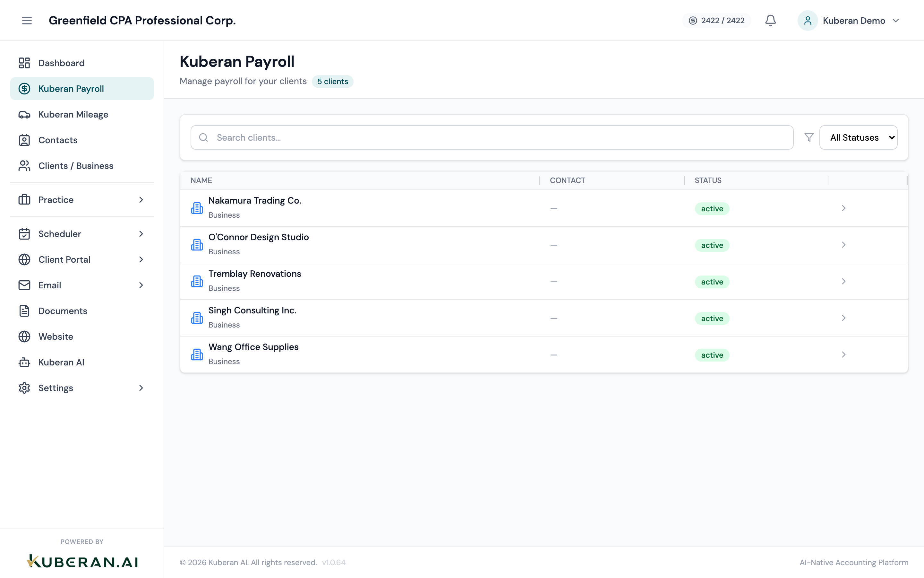Select Kuberan Mileage in sidebar
This screenshot has width=924, height=578.
point(82,114)
